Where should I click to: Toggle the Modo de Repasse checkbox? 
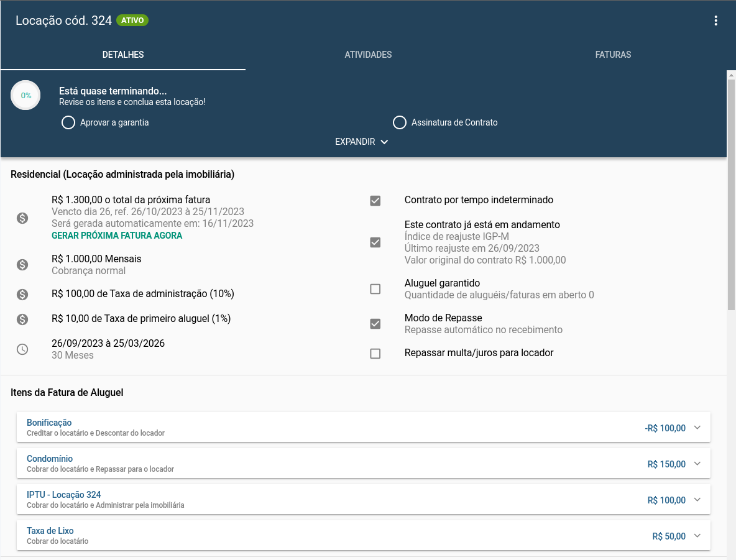(x=375, y=324)
